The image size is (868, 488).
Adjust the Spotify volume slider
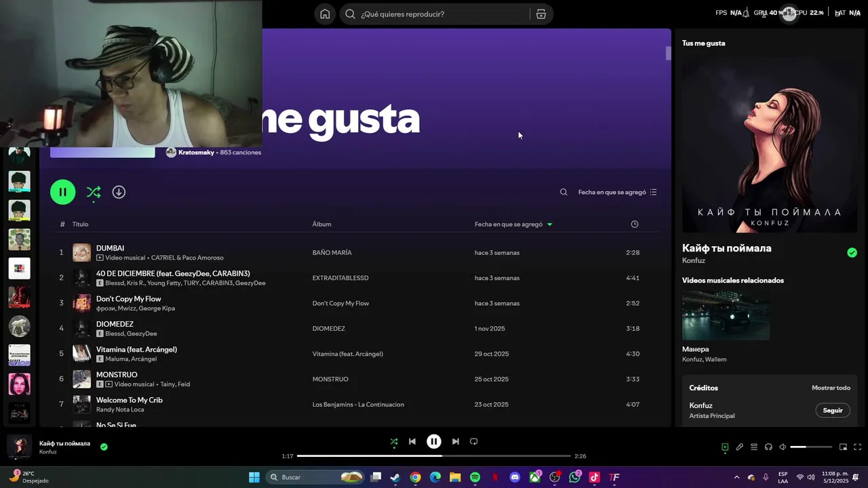tap(811, 447)
